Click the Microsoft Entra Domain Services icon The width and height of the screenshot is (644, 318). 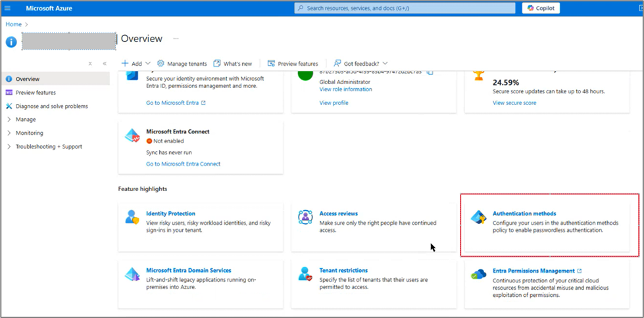click(132, 274)
